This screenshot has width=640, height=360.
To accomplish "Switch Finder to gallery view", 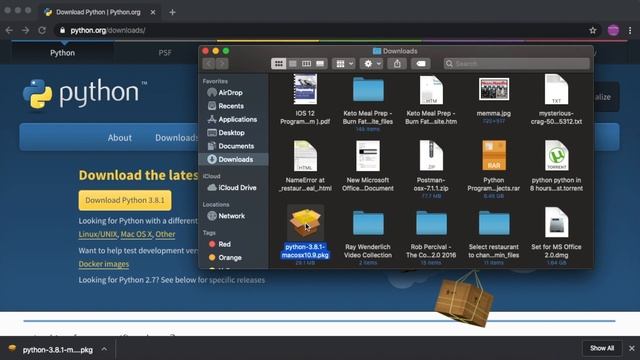I will click(x=320, y=64).
